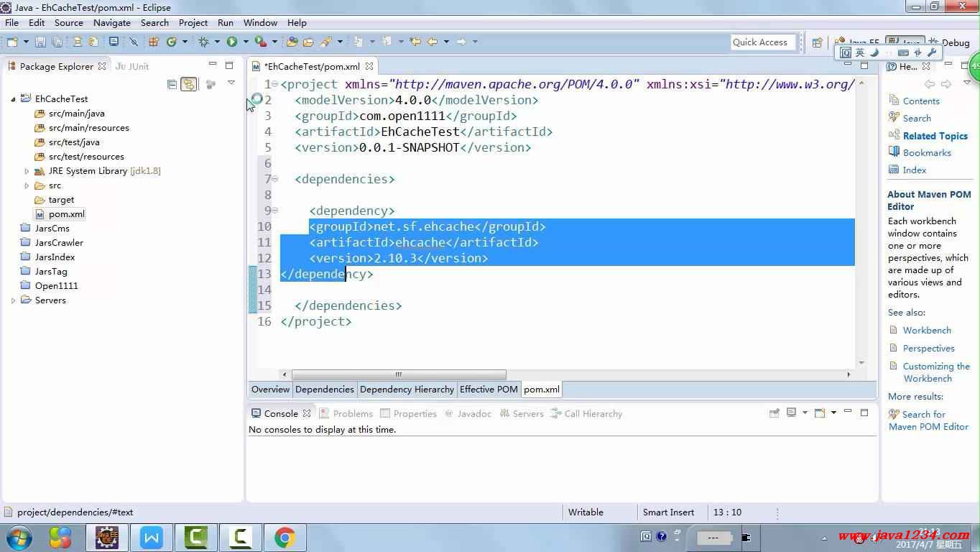The image size is (980, 552).
Task: Open the Source menu
Action: (69, 22)
